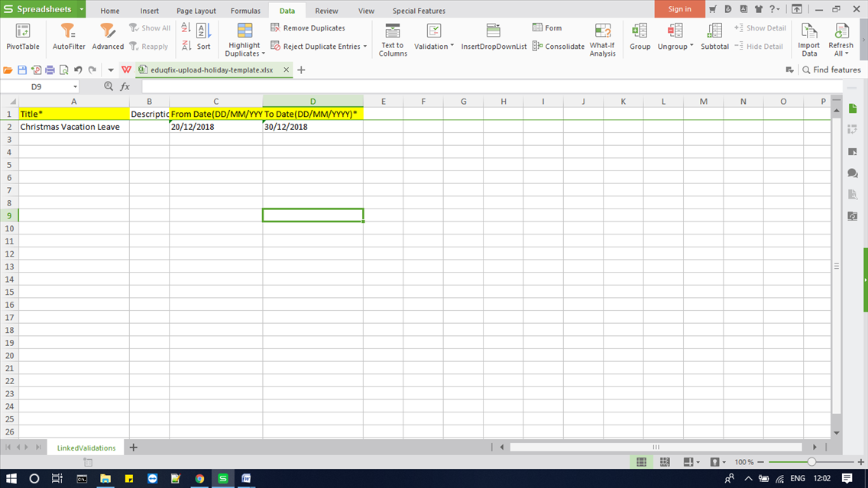The width and height of the screenshot is (868, 488).
Task: Insert a PivotTable
Action: pyautogui.click(x=23, y=37)
